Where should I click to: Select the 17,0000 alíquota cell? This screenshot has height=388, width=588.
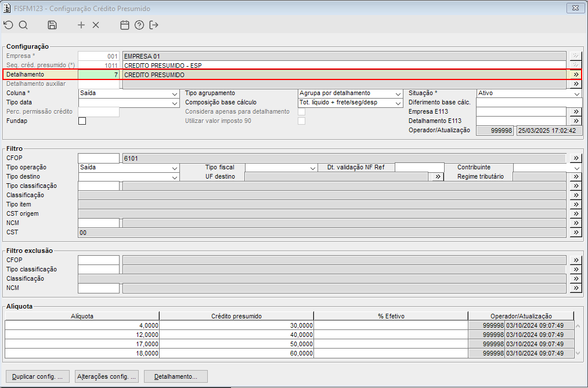click(x=82, y=344)
